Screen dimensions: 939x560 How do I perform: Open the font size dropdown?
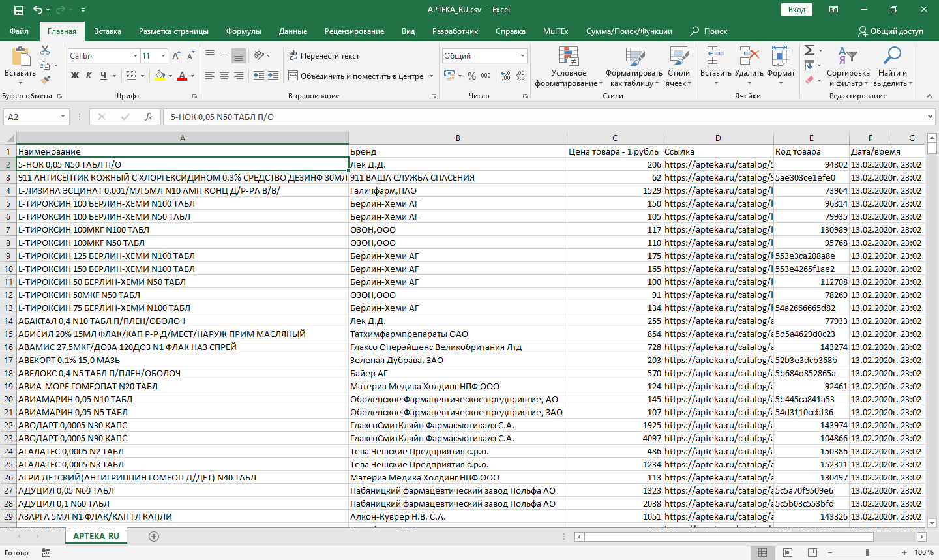pos(163,56)
